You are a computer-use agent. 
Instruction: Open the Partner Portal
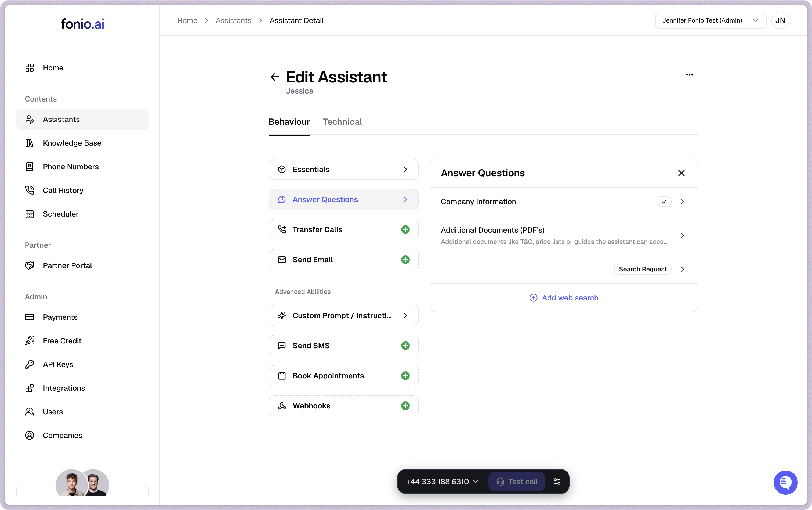pos(67,265)
